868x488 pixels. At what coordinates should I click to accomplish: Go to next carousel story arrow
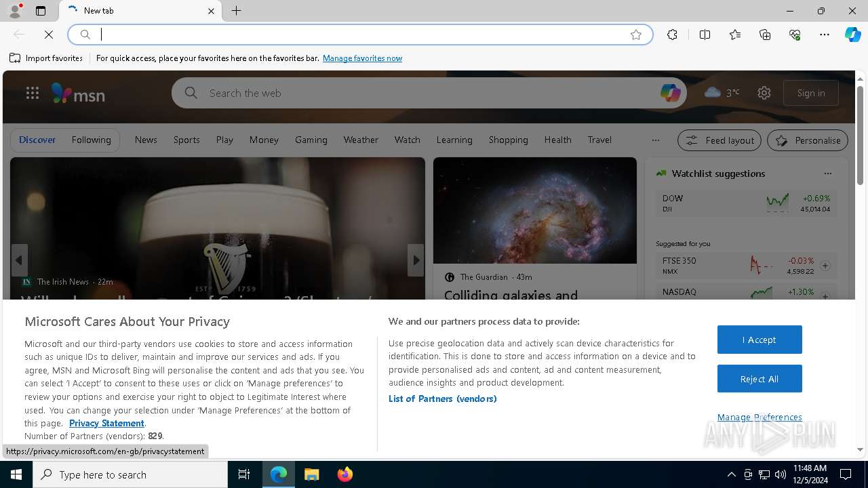(416, 260)
